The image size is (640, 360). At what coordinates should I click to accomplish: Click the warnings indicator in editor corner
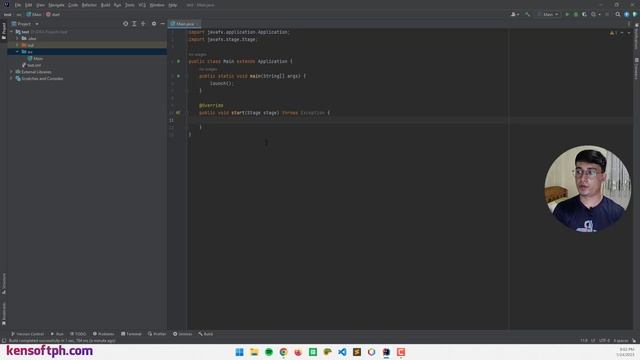click(613, 33)
